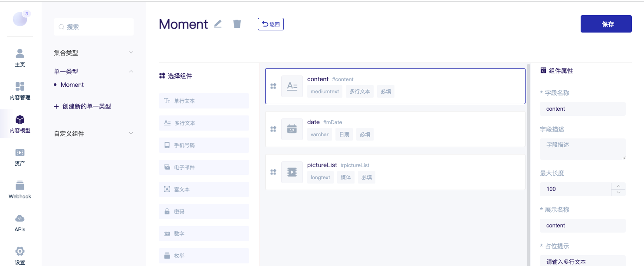Click the multiline text icon of content field
The height and width of the screenshot is (266, 644).
pos(292,86)
